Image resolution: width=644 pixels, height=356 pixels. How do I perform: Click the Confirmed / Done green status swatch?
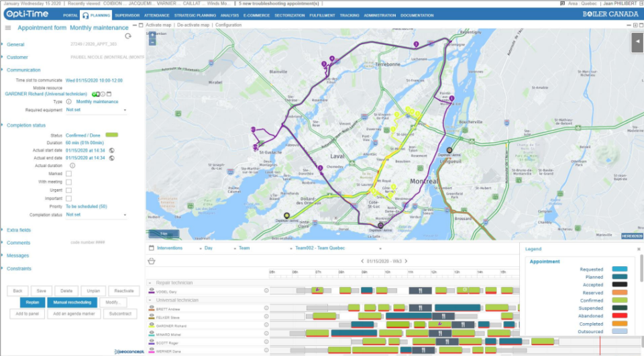(112, 135)
